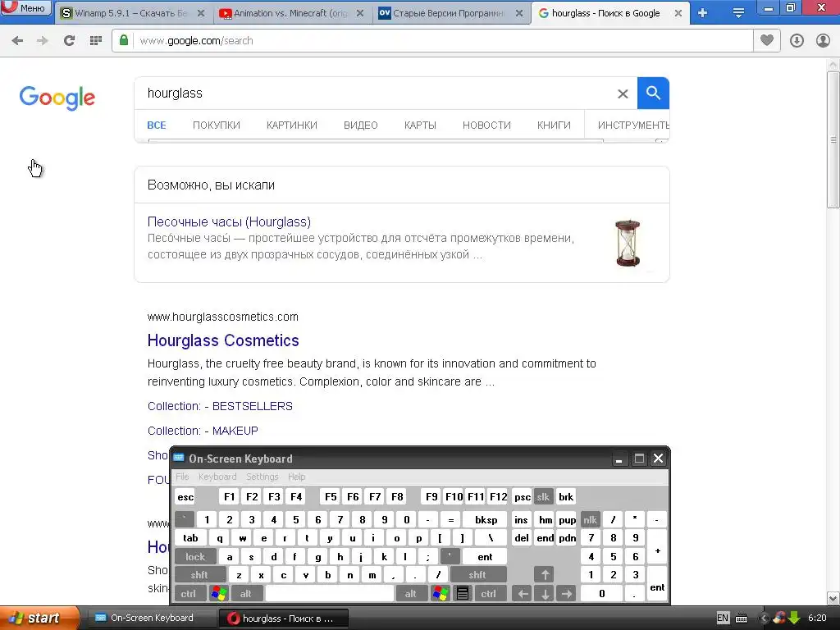Toggle the nlk num lock key

pos(591,520)
